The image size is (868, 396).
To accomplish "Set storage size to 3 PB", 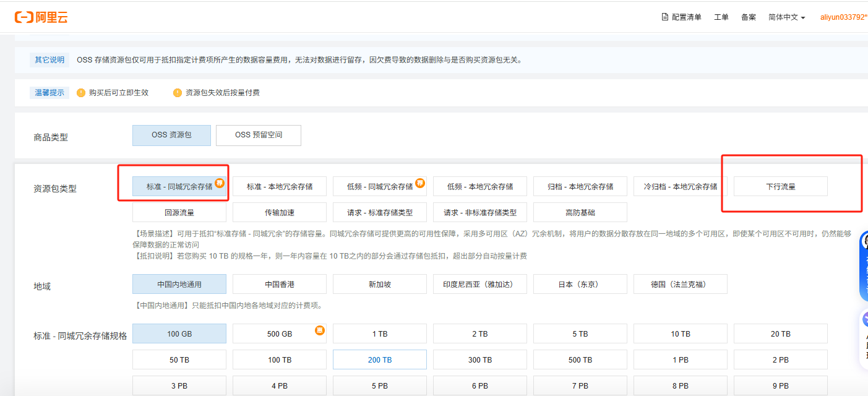I will (x=179, y=385).
